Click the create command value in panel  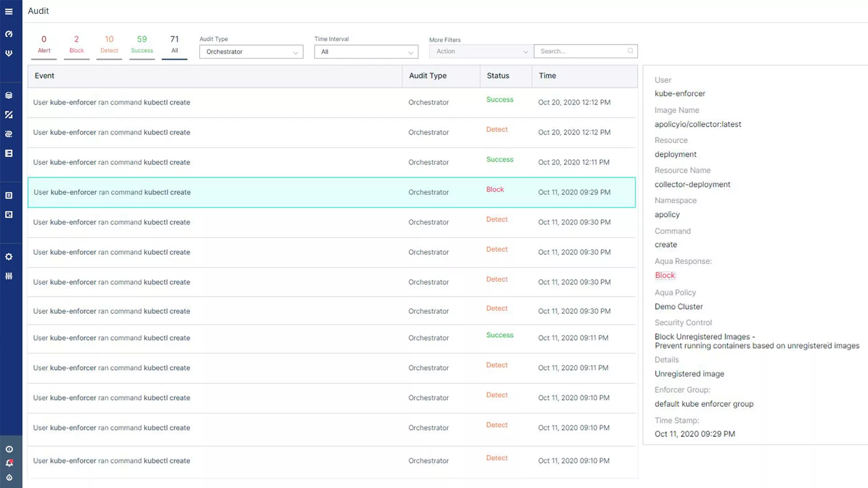point(665,244)
